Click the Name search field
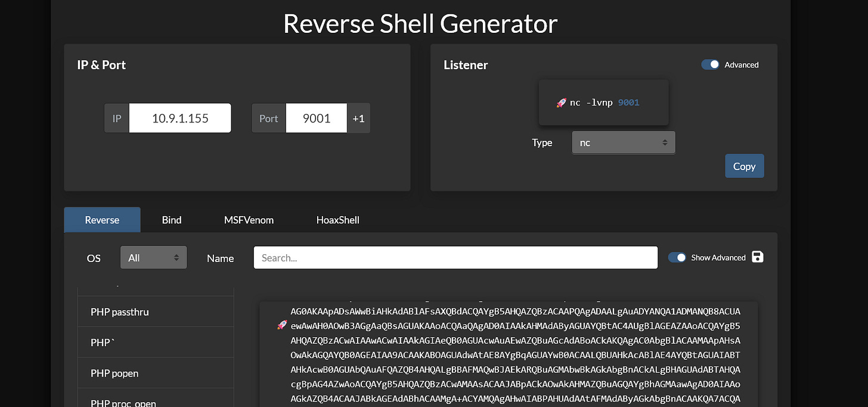Image resolution: width=868 pixels, height=407 pixels. point(455,258)
